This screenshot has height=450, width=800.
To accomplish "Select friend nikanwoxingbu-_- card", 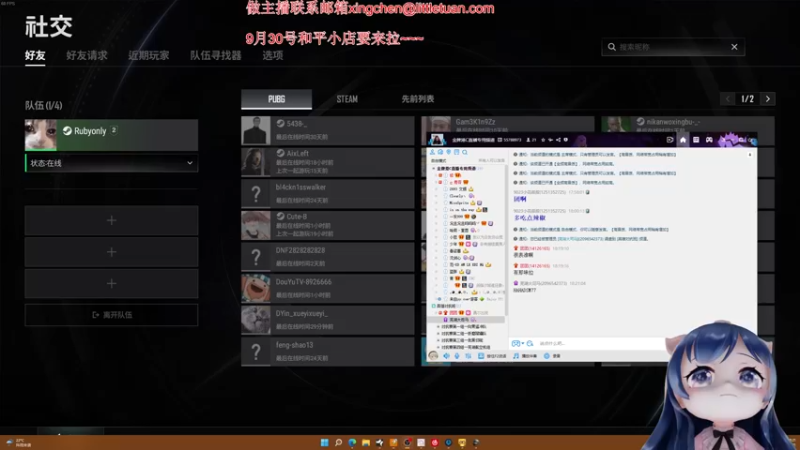I will [688, 123].
